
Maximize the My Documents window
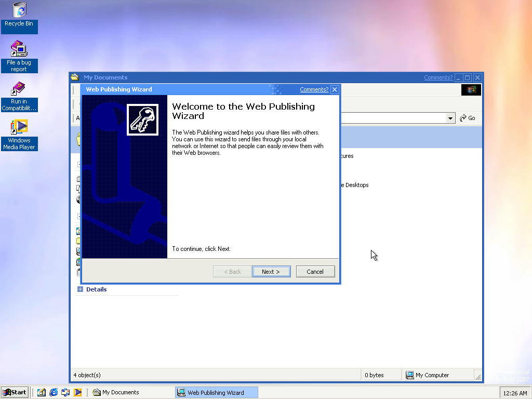coord(467,78)
